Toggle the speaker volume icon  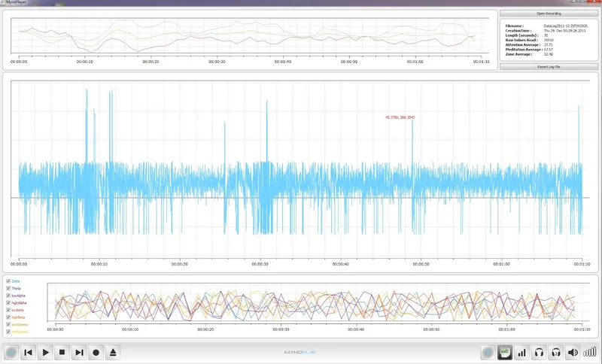573,353
